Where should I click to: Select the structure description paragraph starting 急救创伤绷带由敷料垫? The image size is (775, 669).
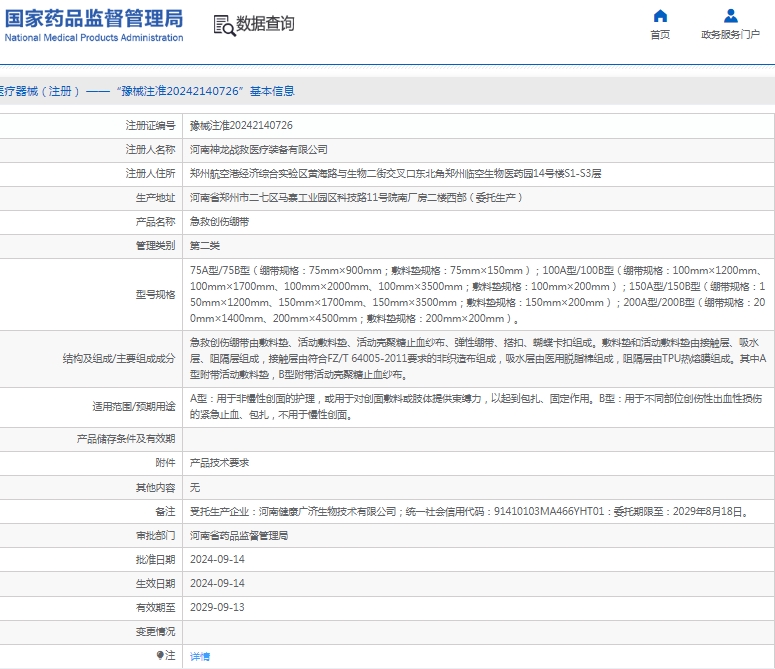pos(477,359)
